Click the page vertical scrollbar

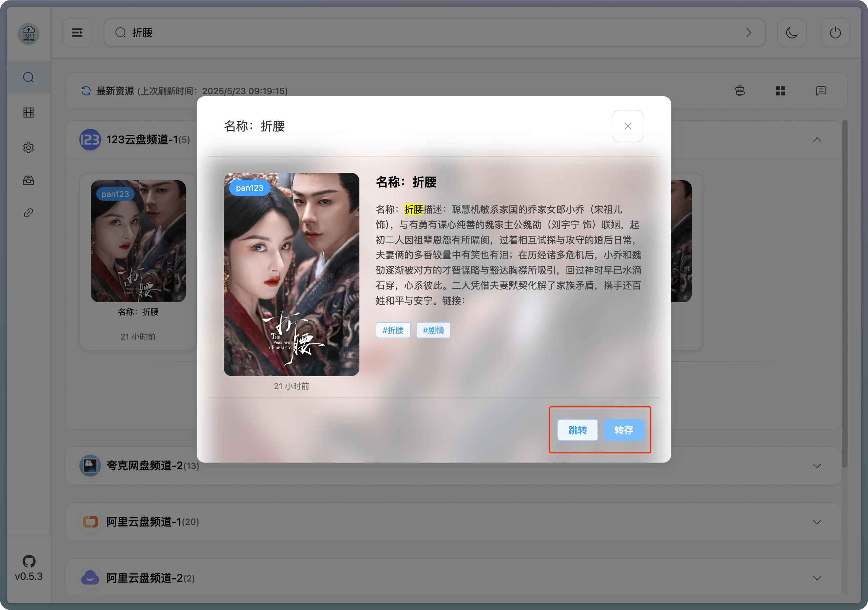pos(845,294)
